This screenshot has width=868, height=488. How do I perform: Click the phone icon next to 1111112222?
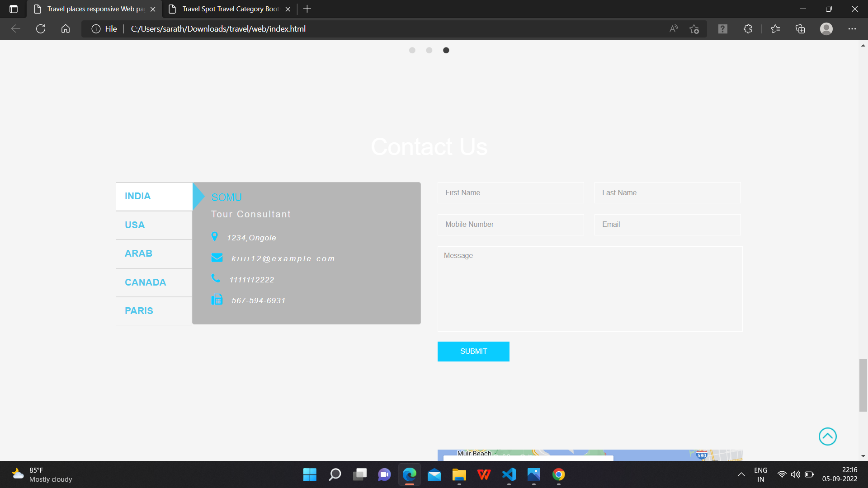pyautogui.click(x=216, y=278)
